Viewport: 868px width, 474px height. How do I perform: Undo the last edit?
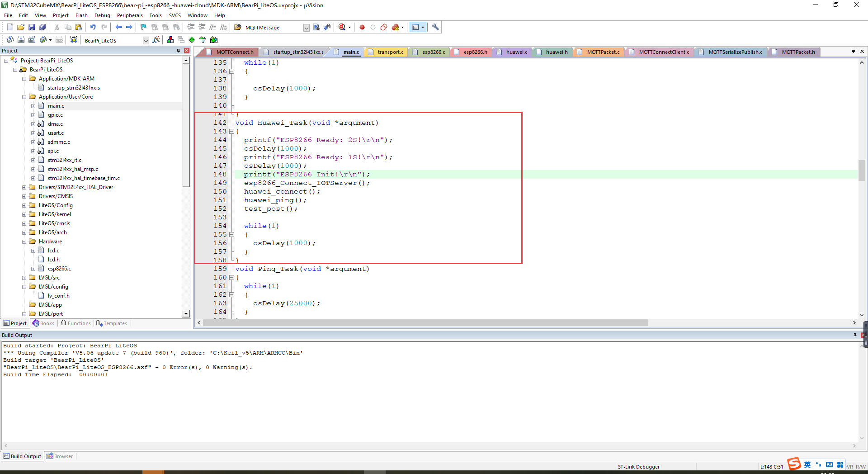[x=93, y=27]
